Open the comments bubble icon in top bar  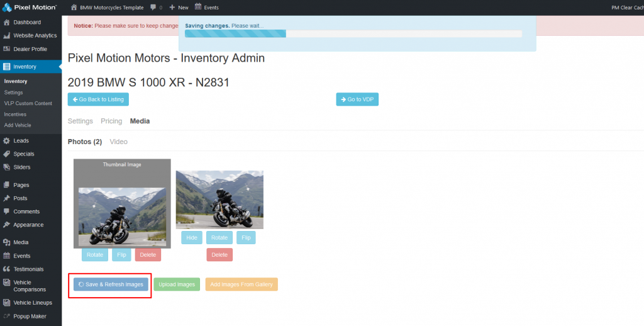tap(153, 8)
